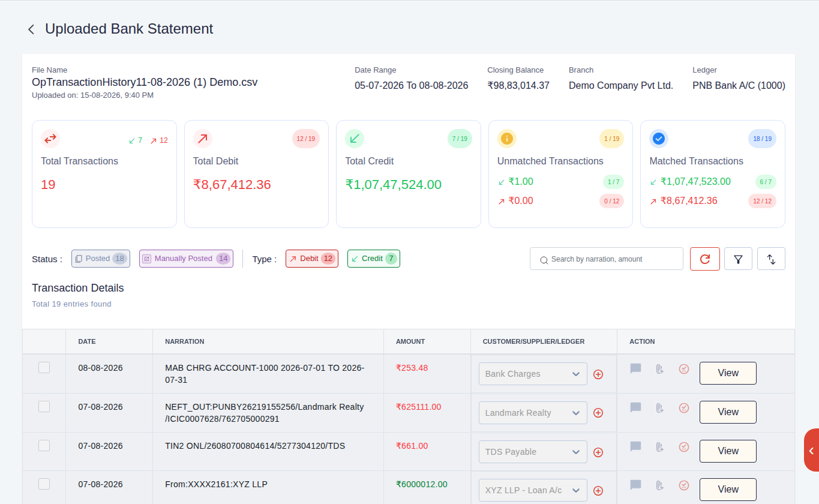Open the TDS Payable ledger dropdown
Image resolution: width=819 pixels, height=504 pixels.
tap(533, 452)
